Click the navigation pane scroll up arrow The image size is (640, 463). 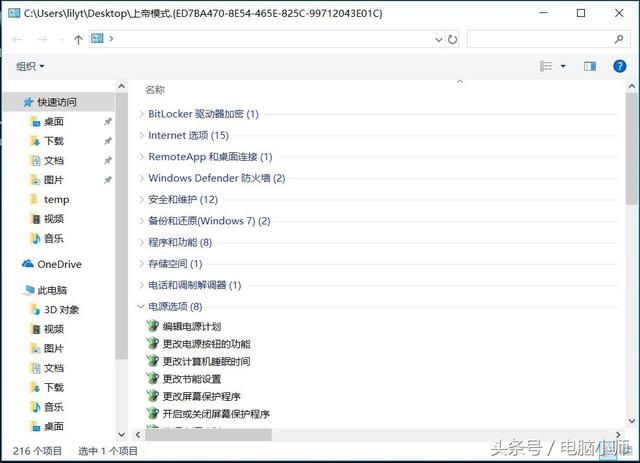[121, 86]
